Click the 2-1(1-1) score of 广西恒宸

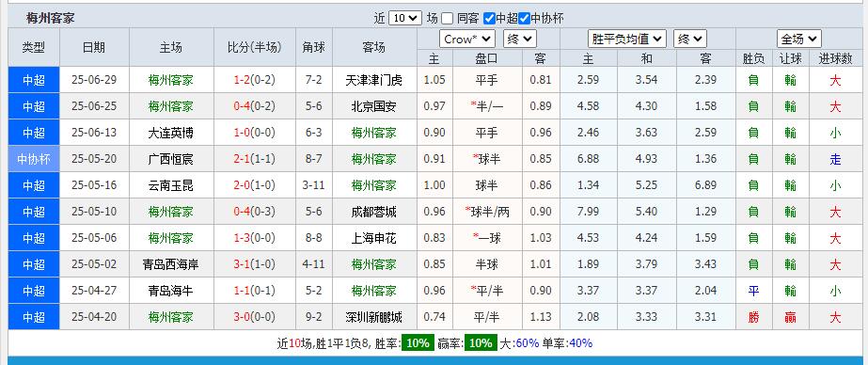click(x=255, y=160)
